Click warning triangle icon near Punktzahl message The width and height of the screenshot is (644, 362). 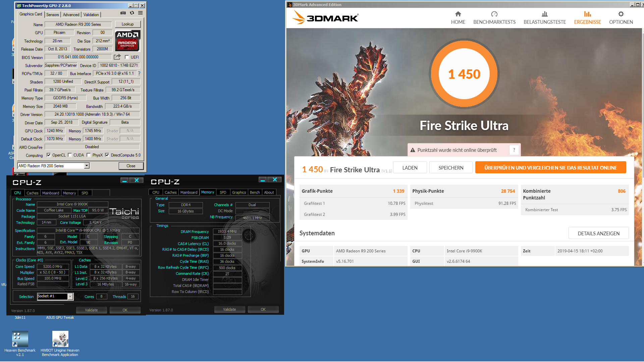[x=413, y=150]
